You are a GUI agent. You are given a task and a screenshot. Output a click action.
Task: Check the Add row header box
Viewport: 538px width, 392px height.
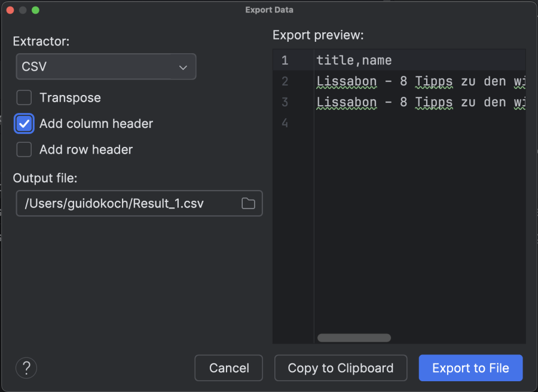tap(24, 149)
